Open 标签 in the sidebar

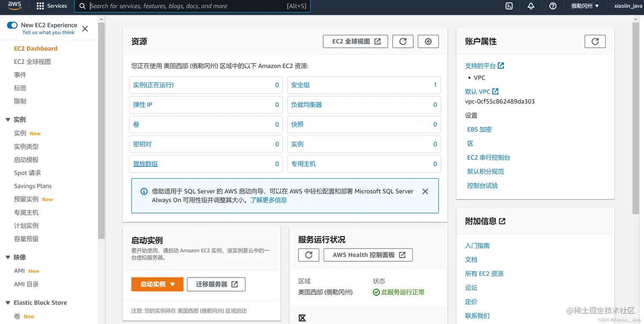[x=20, y=88]
